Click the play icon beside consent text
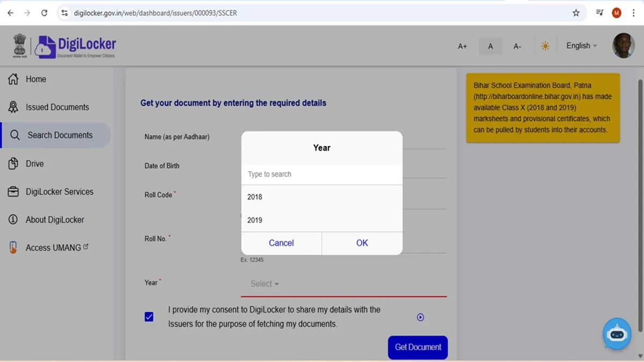 click(x=420, y=317)
